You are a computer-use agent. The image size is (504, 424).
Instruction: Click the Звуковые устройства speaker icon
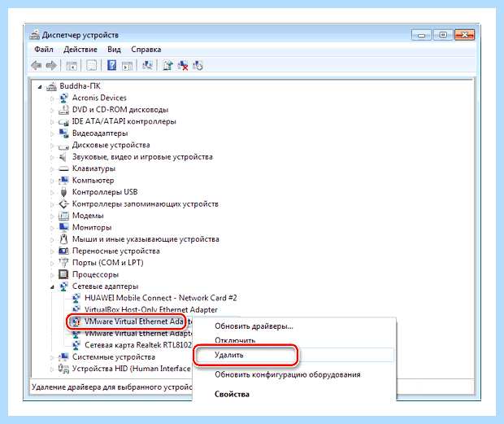coord(63,157)
